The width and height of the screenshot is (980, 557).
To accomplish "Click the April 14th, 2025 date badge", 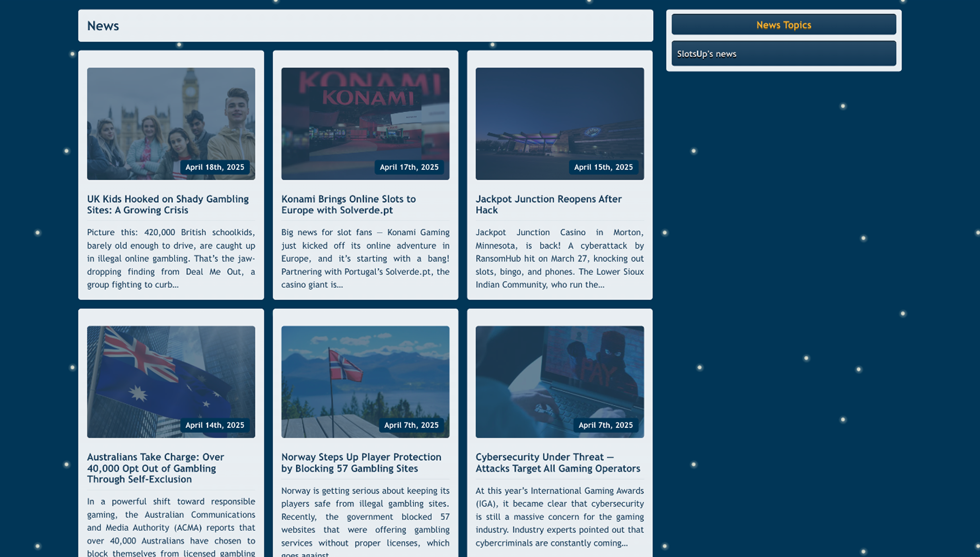I will [215, 425].
